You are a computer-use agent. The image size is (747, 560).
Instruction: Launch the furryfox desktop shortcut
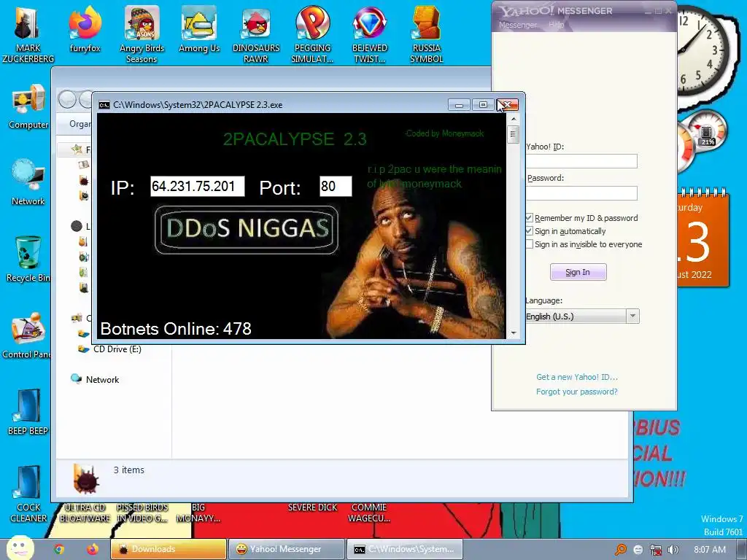pos(85,29)
